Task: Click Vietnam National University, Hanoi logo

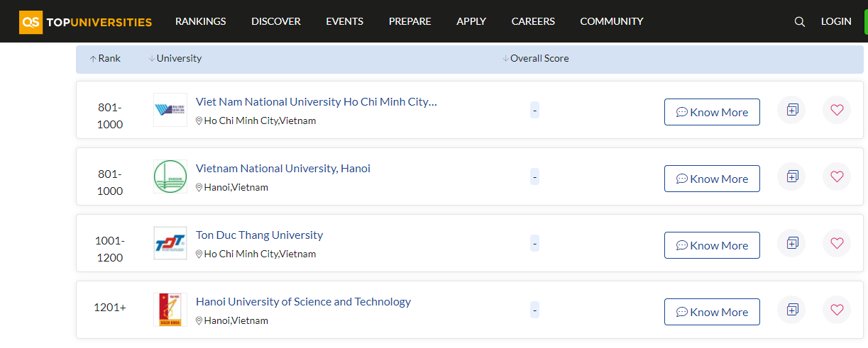Action: pyautogui.click(x=170, y=176)
